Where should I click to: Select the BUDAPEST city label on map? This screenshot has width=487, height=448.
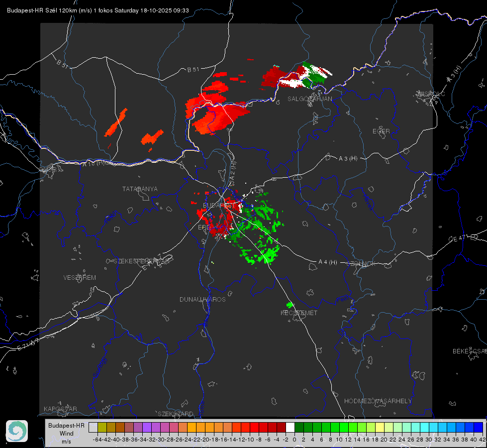pos(219,206)
